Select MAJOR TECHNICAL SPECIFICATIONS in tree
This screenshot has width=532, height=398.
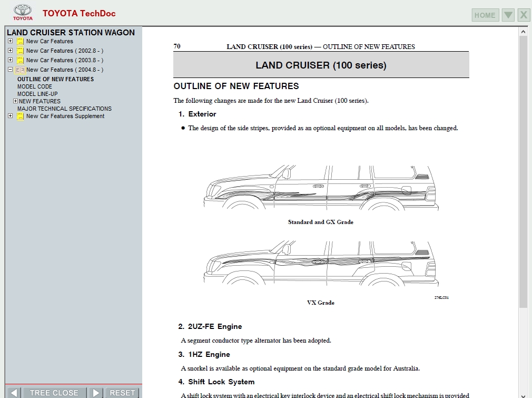point(64,109)
